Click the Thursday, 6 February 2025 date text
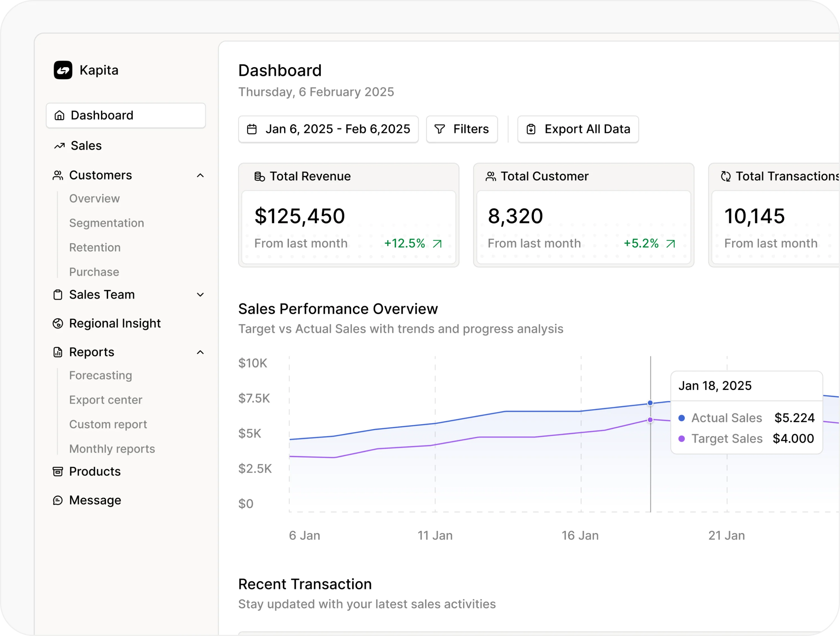Screen dimensions: 840x636 (x=316, y=92)
